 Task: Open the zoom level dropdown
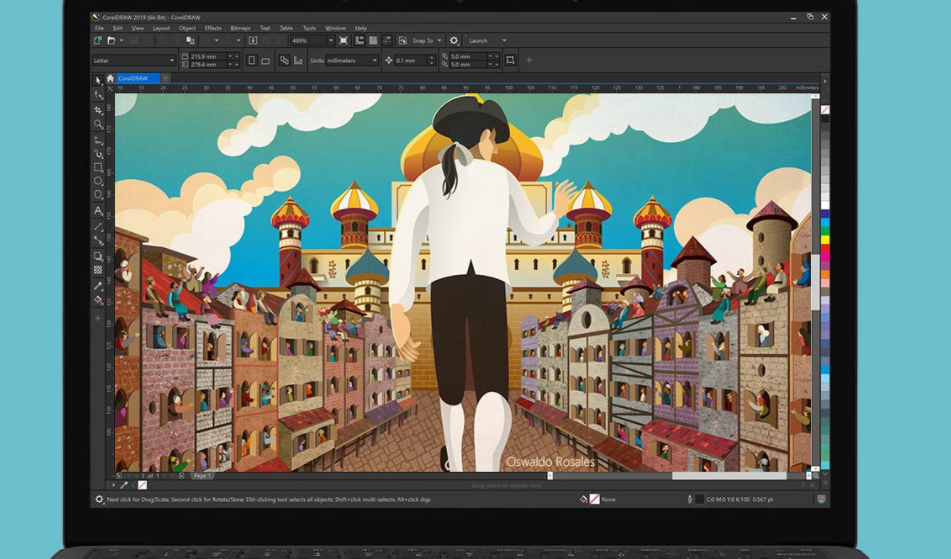pyautogui.click(x=329, y=41)
